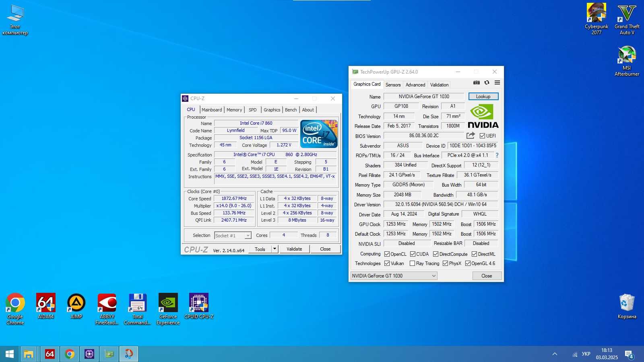The image size is (644, 362).
Task: Switch to CPU-Z Memory tab
Action: (x=234, y=110)
